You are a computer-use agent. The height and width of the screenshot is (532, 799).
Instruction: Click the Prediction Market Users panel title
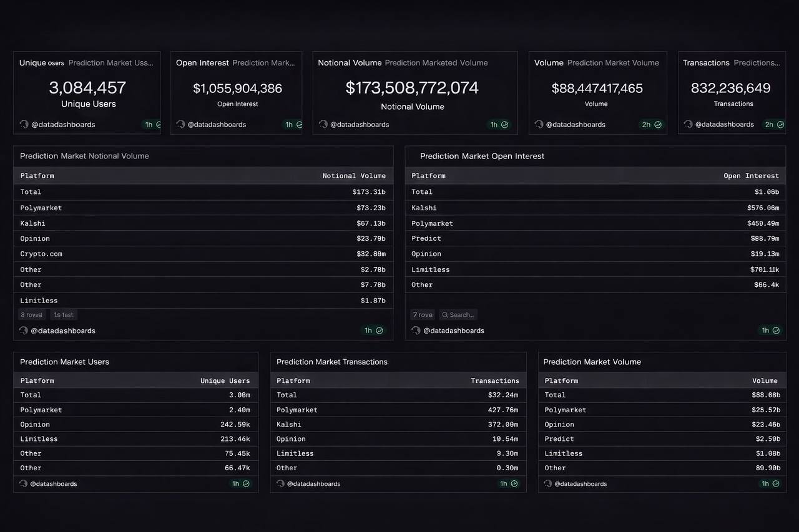(x=64, y=362)
